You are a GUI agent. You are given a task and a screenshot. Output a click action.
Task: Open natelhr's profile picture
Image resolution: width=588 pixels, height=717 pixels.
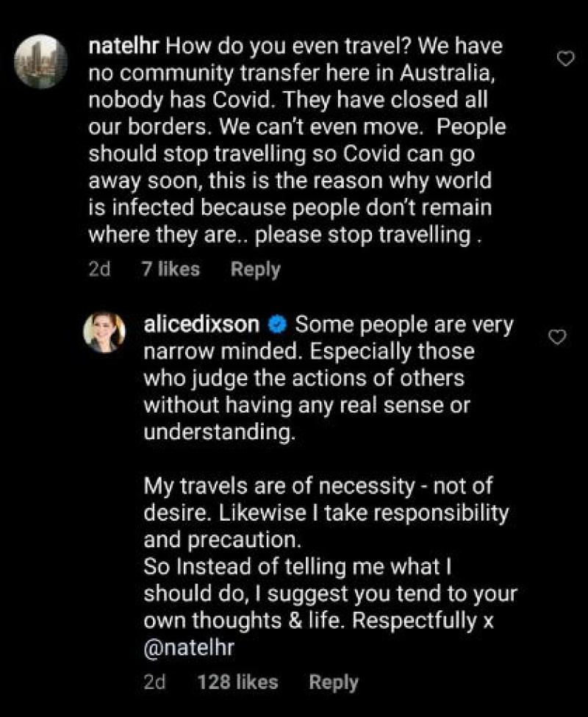(41, 61)
